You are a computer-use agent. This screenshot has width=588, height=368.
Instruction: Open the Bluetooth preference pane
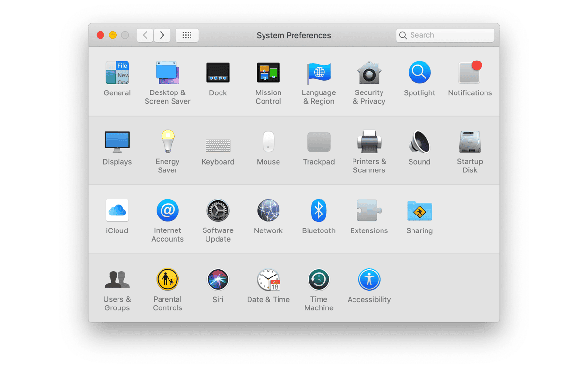click(318, 211)
